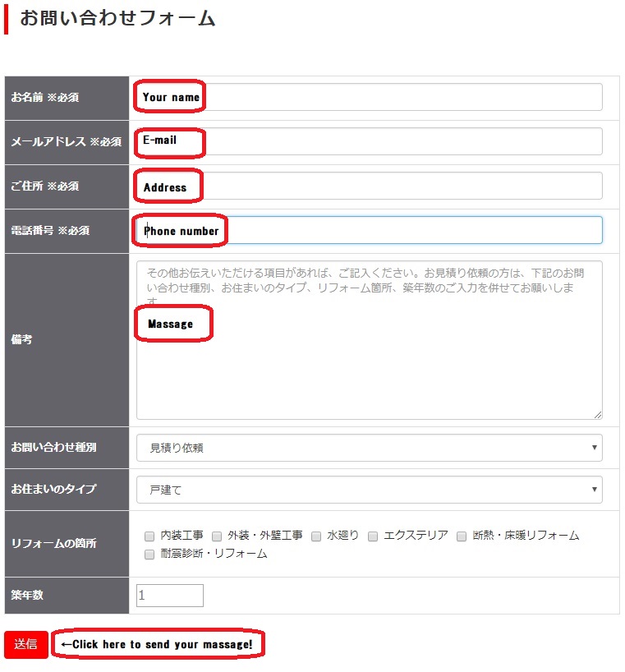The height and width of the screenshot is (672, 625).
Task: Open the お問い合わせ種別 dropdown showing 見積り依頼
Action: 369,448
